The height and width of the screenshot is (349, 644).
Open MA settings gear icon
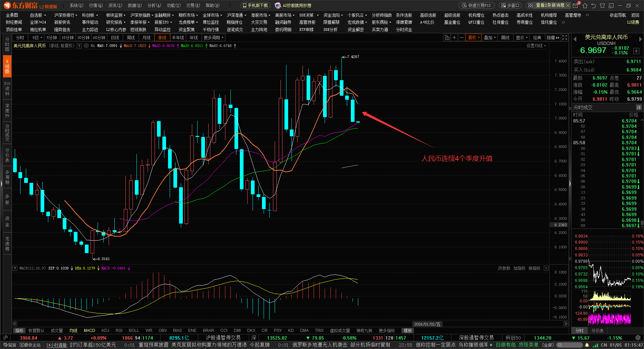point(86,46)
